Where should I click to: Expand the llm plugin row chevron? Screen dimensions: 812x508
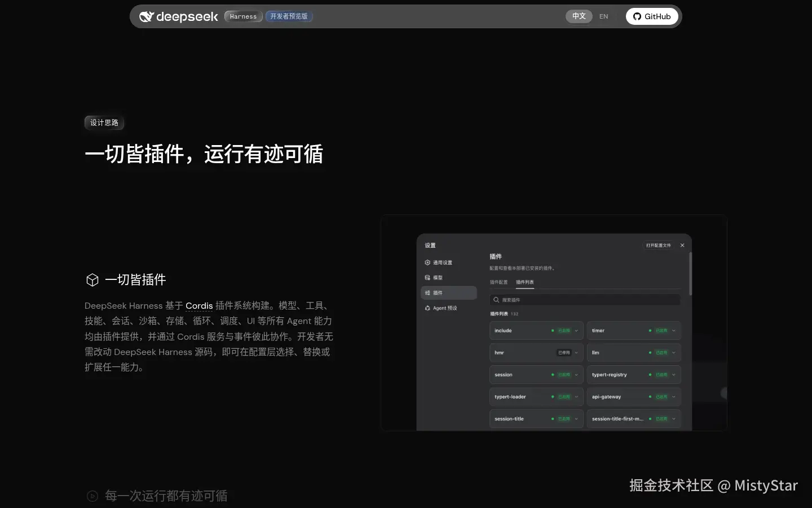click(x=674, y=353)
